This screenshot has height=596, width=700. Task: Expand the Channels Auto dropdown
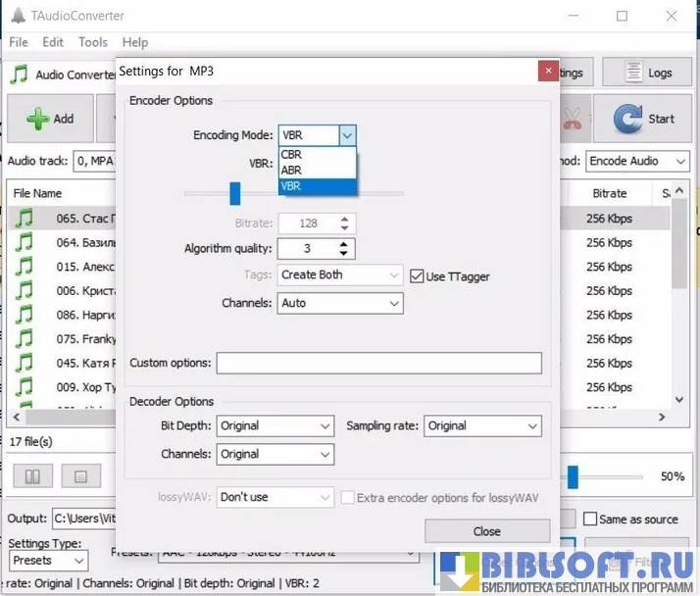tap(339, 304)
